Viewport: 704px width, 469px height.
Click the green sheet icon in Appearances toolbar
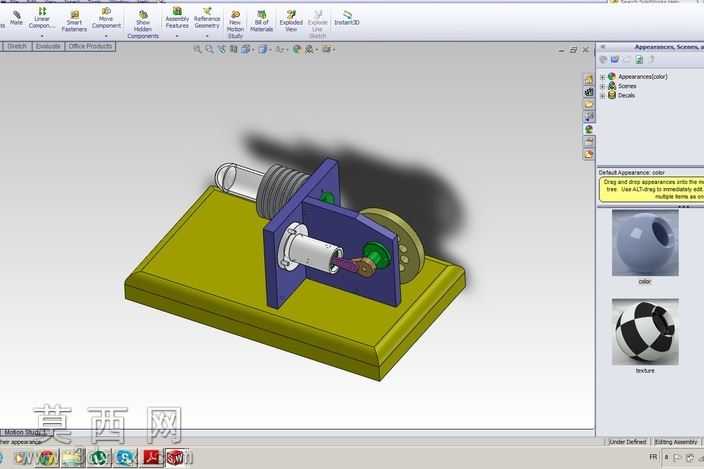pyautogui.click(x=639, y=60)
